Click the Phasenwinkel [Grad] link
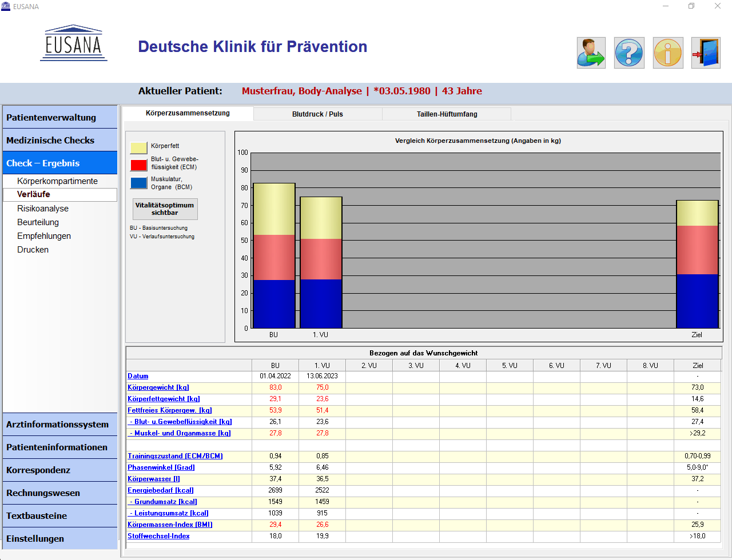The height and width of the screenshot is (560, 732). click(x=161, y=467)
